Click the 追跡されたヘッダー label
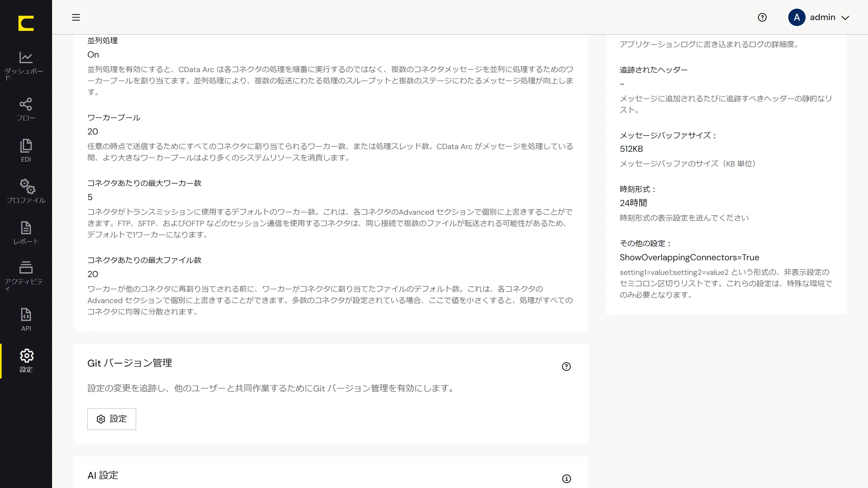This screenshot has height=488, width=868. (x=653, y=70)
